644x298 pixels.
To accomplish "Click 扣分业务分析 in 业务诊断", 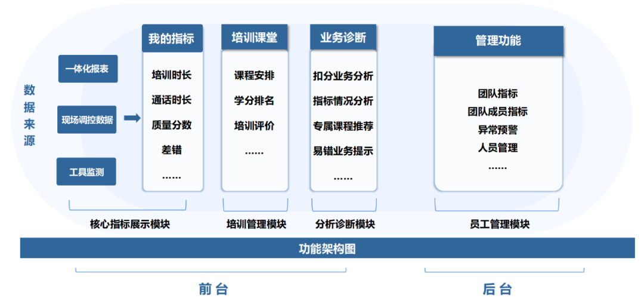I will (343, 76).
